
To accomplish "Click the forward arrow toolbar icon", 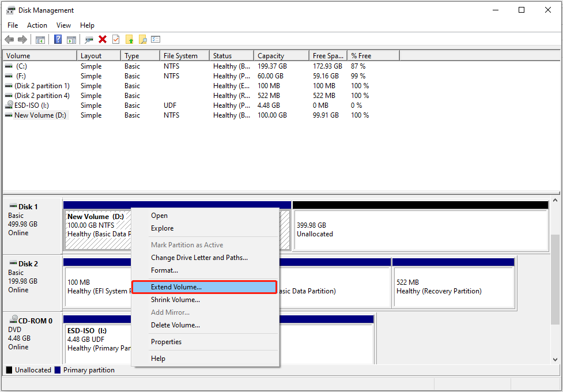I will [x=22, y=39].
